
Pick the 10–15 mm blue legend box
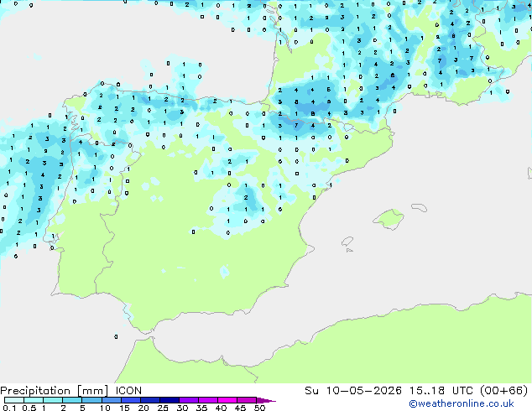pos(111,400)
